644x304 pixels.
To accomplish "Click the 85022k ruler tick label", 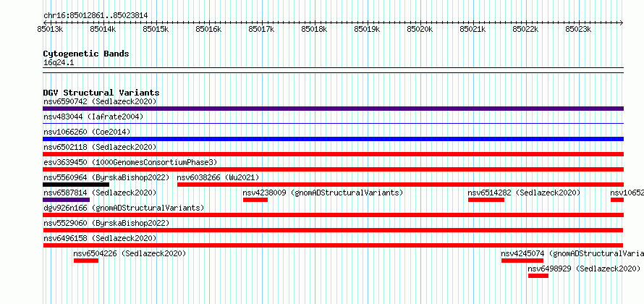I will [526, 29].
